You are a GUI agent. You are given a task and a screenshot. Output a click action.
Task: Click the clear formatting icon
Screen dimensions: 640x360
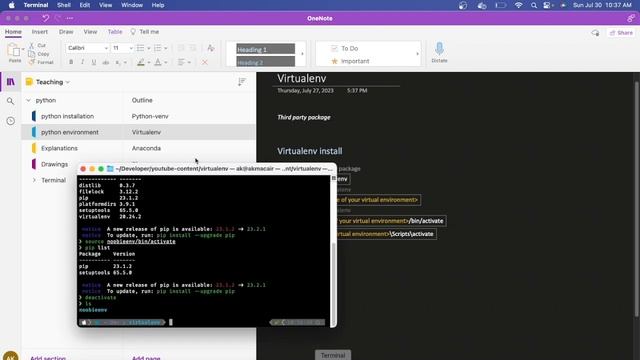pyautogui.click(x=211, y=48)
